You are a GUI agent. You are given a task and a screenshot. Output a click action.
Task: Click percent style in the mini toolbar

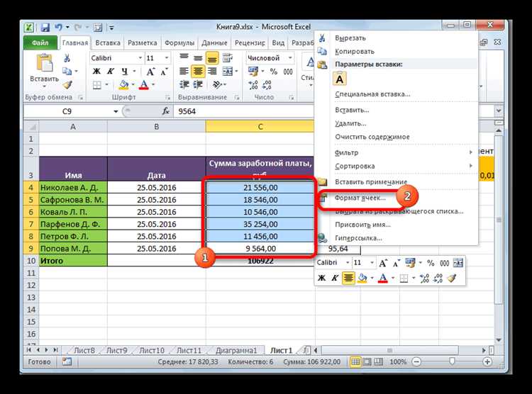tap(431, 263)
